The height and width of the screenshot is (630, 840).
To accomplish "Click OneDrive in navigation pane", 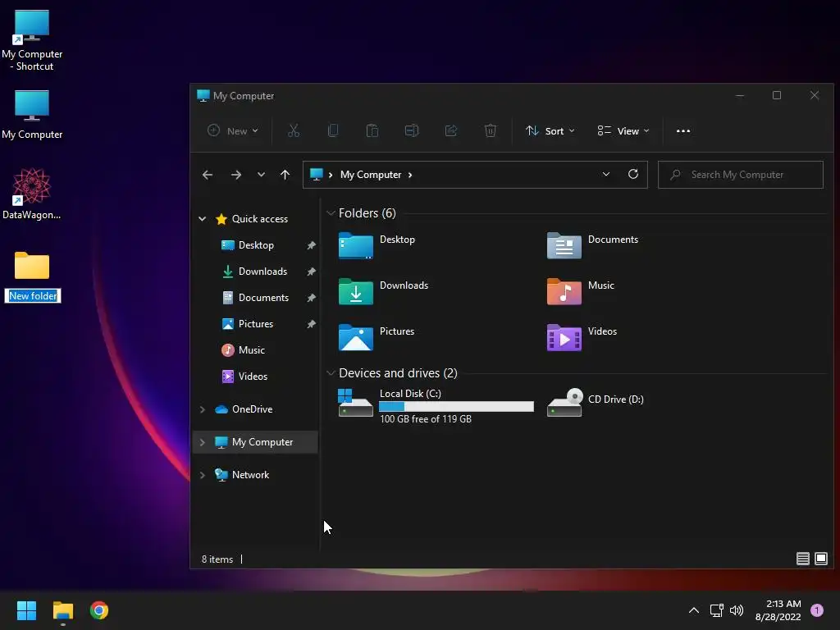I will (252, 409).
